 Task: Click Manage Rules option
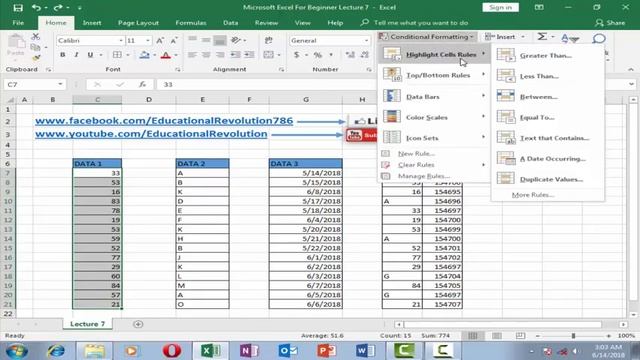click(x=423, y=176)
